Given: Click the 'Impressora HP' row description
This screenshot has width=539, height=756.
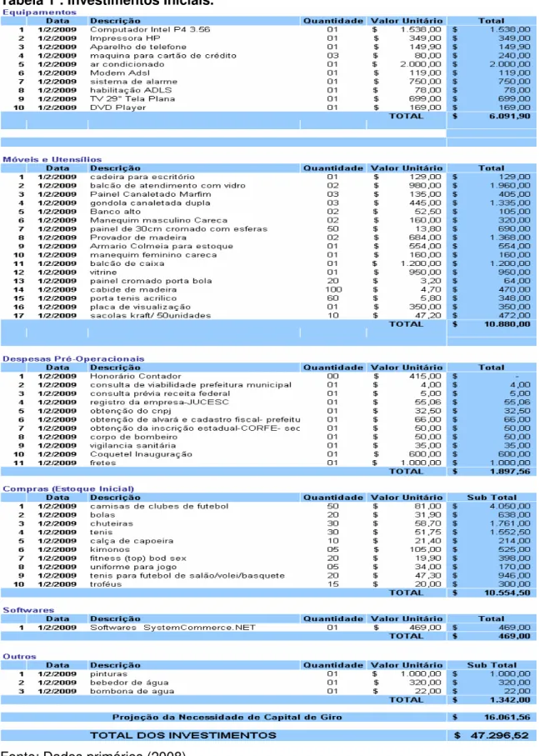Looking at the screenshot, I should (x=125, y=38).
